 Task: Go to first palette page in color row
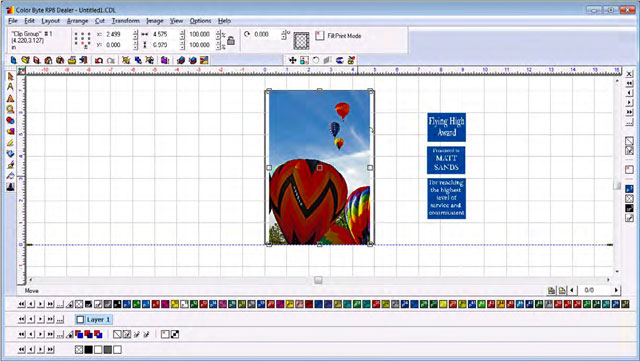pyautogui.click(x=21, y=304)
